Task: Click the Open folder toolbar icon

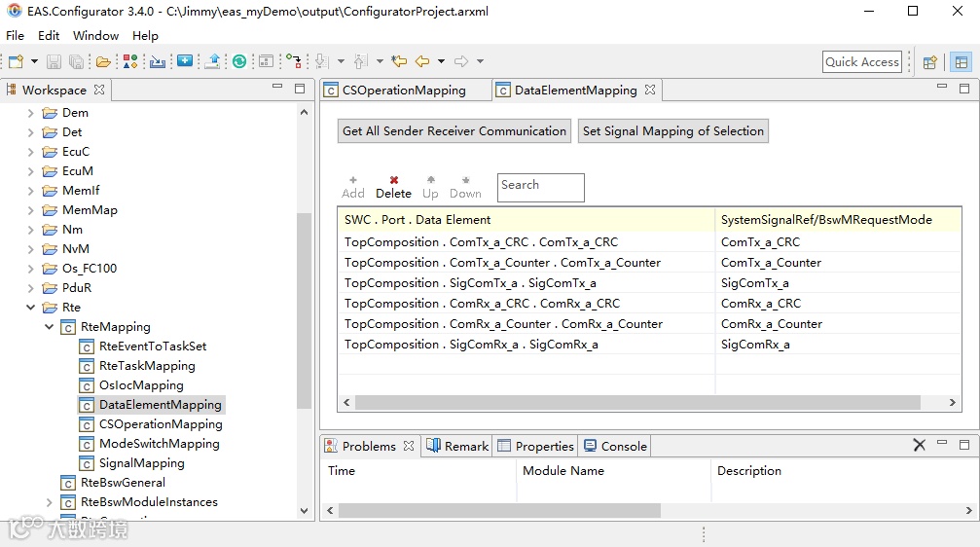Action: (104, 61)
